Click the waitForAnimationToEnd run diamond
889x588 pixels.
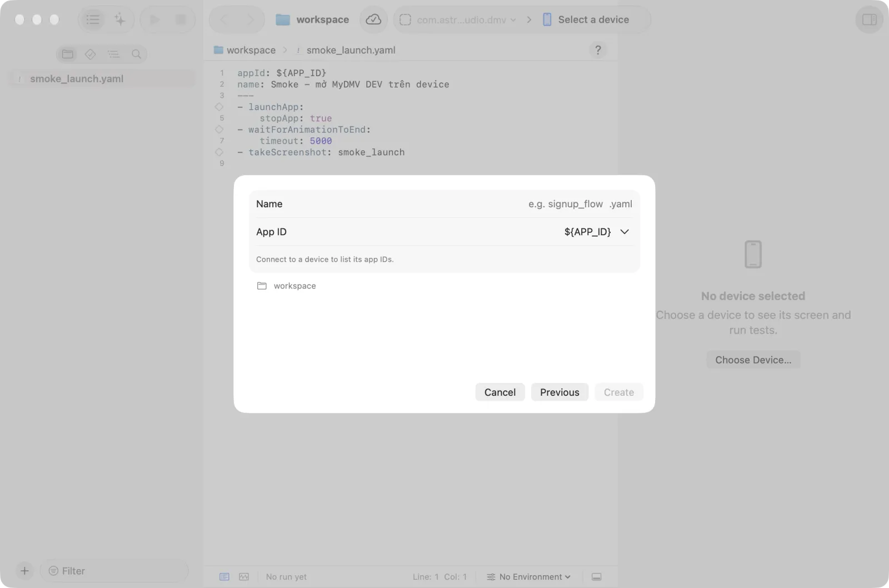point(219,129)
